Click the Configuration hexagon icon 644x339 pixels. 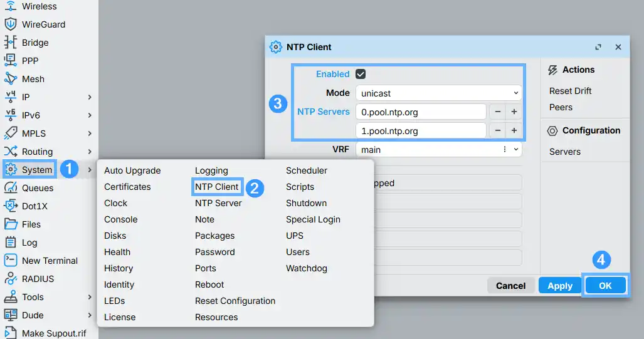pos(552,130)
